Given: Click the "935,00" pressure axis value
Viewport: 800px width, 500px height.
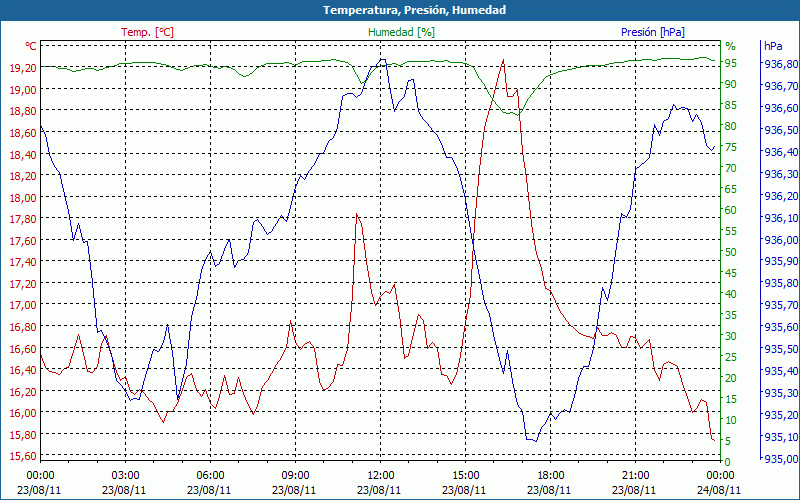Looking at the screenshot, I should (x=779, y=459).
